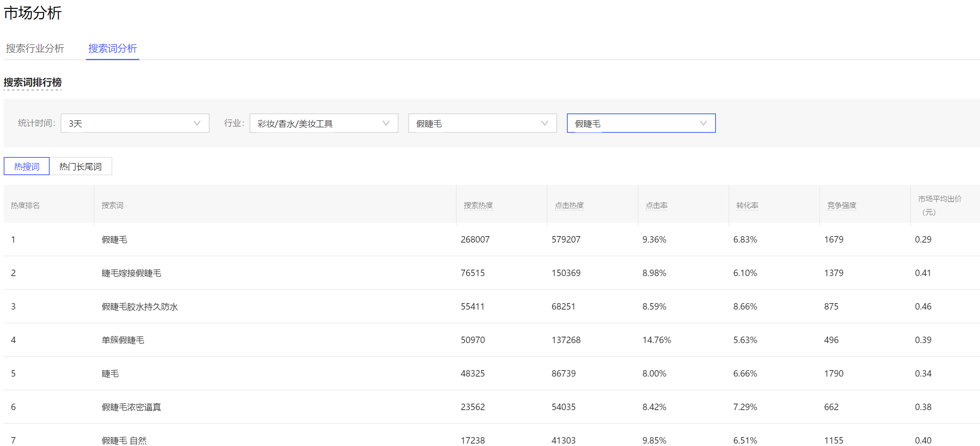Click the 搜索词 column header
The image size is (980, 446).
point(112,205)
